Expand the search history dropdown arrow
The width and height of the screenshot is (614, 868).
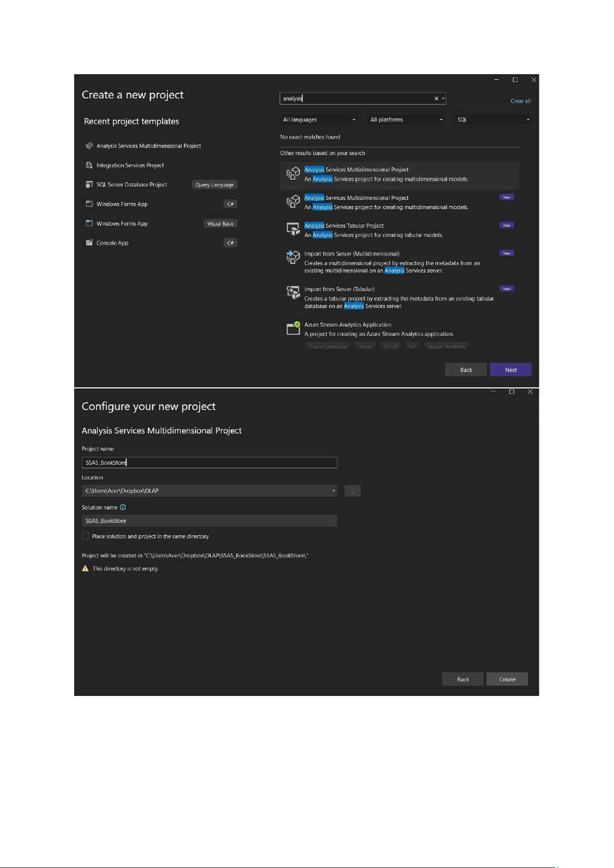point(443,98)
